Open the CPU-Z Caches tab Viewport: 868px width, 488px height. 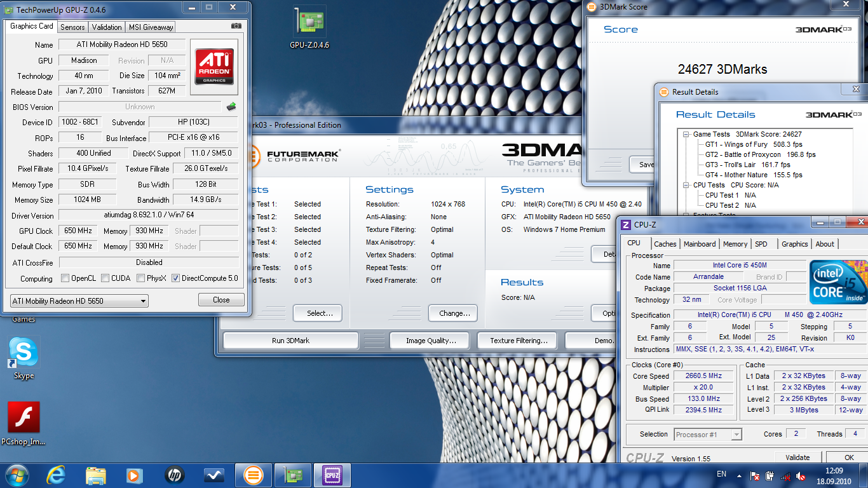pos(665,244)
